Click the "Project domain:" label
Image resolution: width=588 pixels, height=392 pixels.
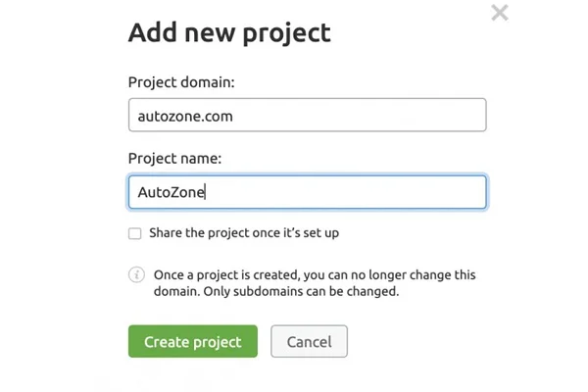pyautogui.click(x=181, y=81)
